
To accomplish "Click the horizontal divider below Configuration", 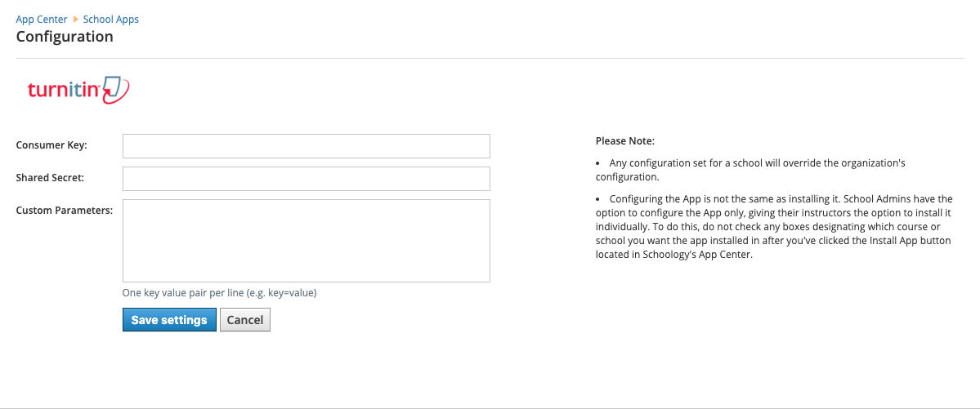I will (490, 59).
